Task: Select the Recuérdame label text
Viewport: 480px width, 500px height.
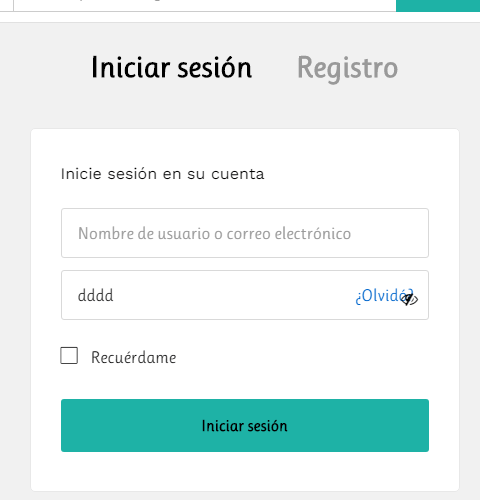Action: pos(134,358)
